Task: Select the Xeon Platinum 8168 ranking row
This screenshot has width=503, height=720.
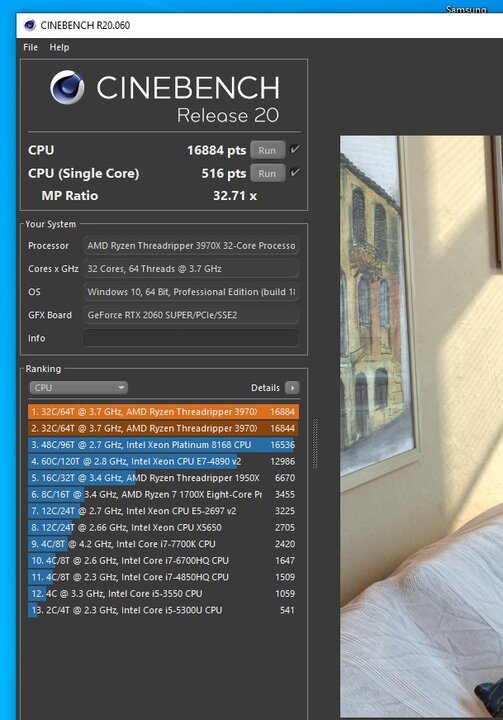Action: (163, 445)
